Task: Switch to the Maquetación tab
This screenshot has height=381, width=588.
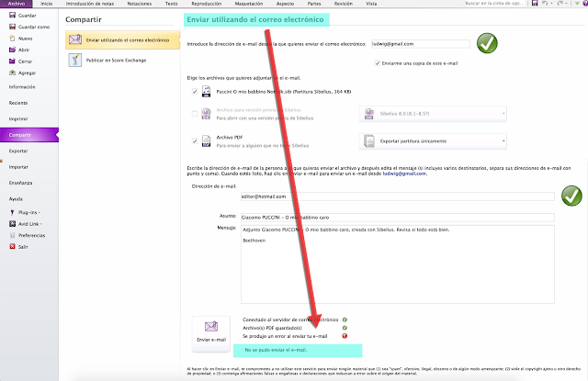Action: pyautogui.click(x=249, y=4)
